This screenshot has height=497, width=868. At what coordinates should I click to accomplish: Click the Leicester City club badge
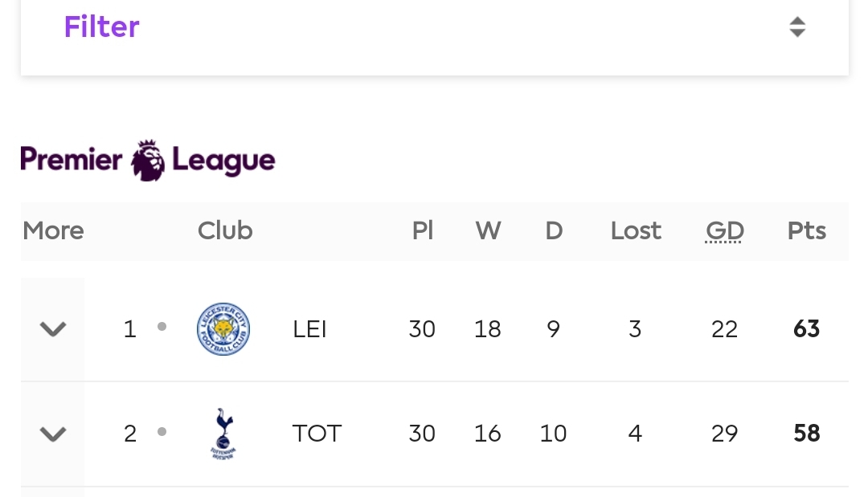point(223,329)
